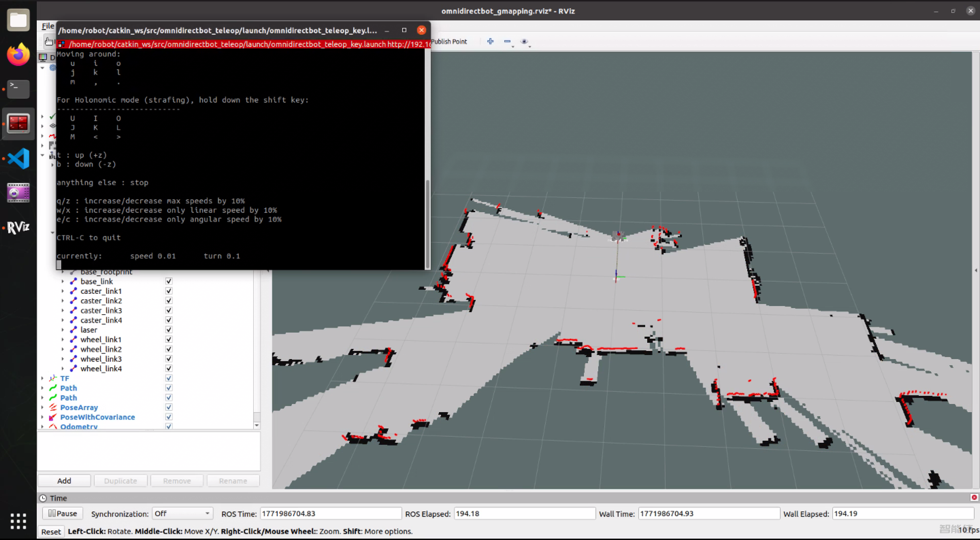Viewport: 980px width, 540px height.
Task: Open Visual Studio Code from the dock
Action: (x=18, y=158)
